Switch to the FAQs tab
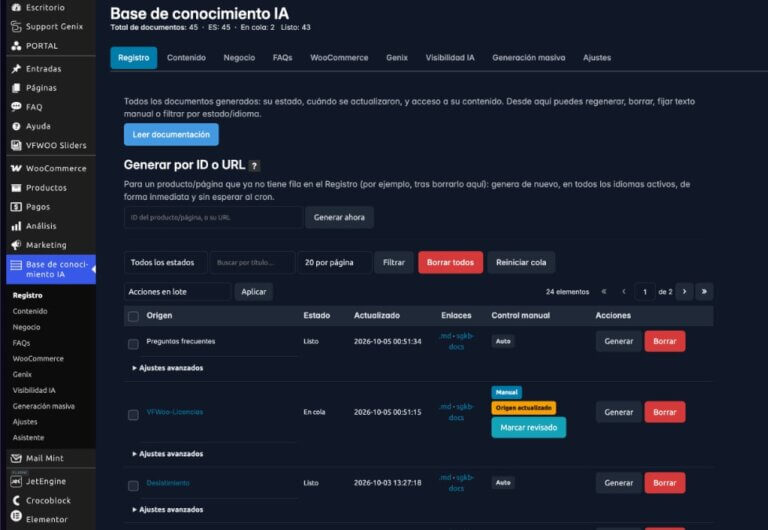Image resolution: width=768 pixels, height=530 pixels. coord(282,58)
